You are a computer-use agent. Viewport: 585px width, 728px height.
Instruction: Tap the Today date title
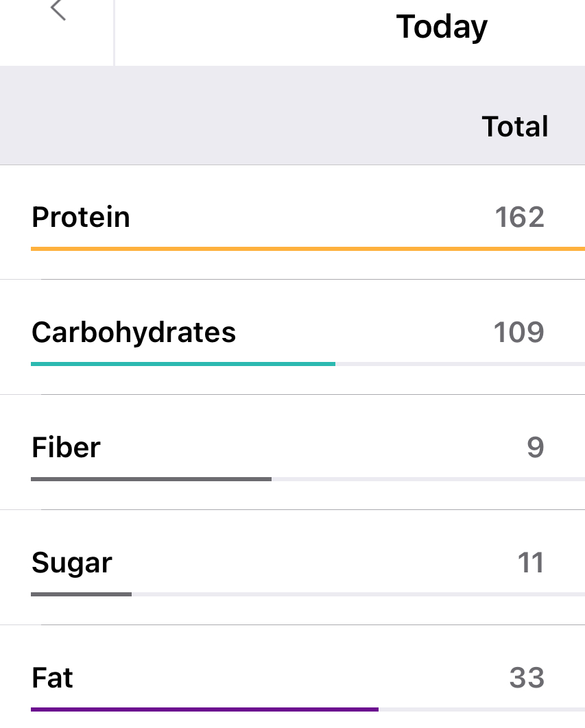[x=442, y=27]
